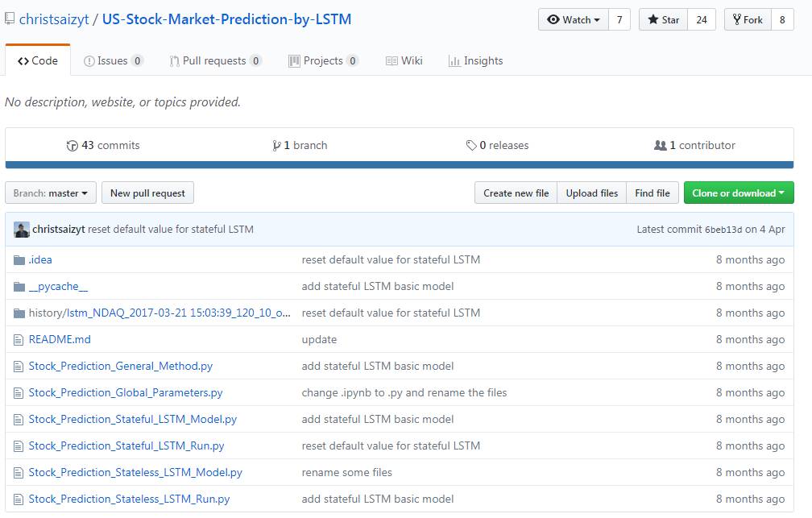Viewport: 812px width, 518px height.
Task: Switch to the Issues tab
Action: pos(113,60)
